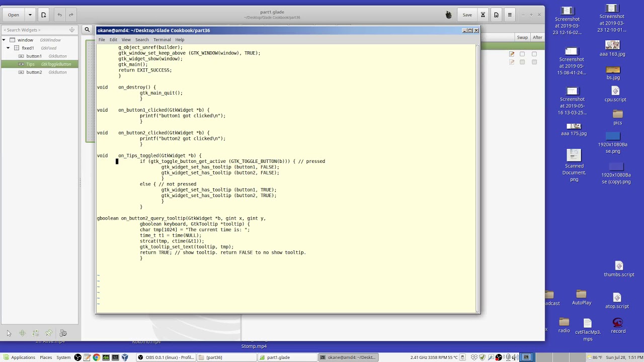Toggle After checkbox in first signal row
Screen dimensions: 644x362
pyautogui.click(x=534, y=54)
